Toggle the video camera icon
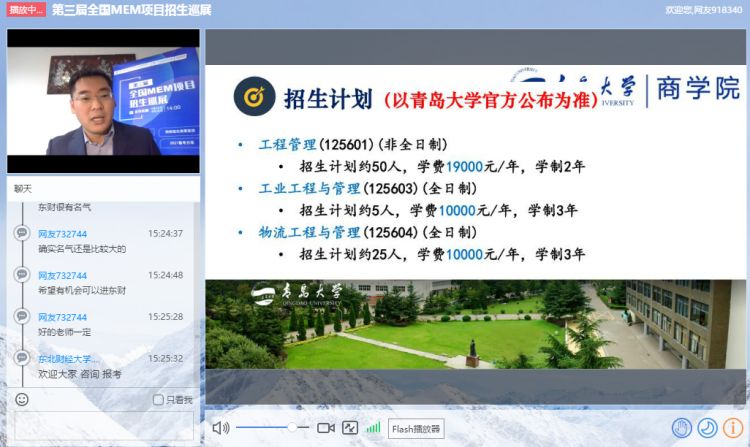 point(326,428)
